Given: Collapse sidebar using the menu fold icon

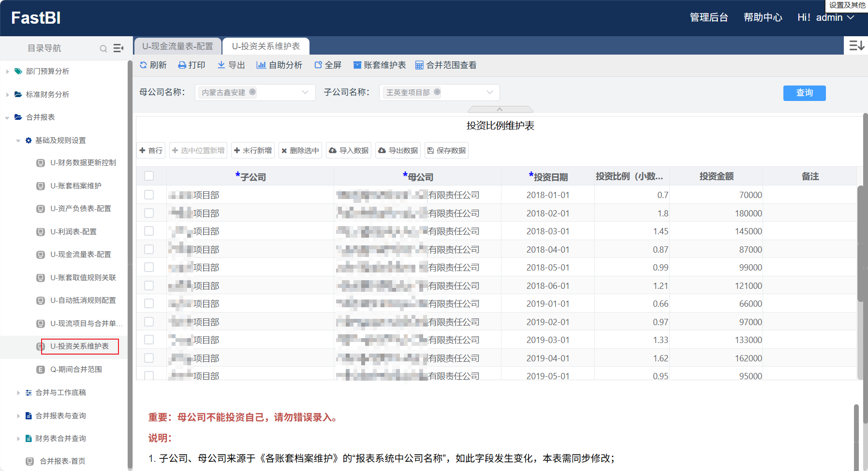Looking at the screenshot, I should coord(118,48).
